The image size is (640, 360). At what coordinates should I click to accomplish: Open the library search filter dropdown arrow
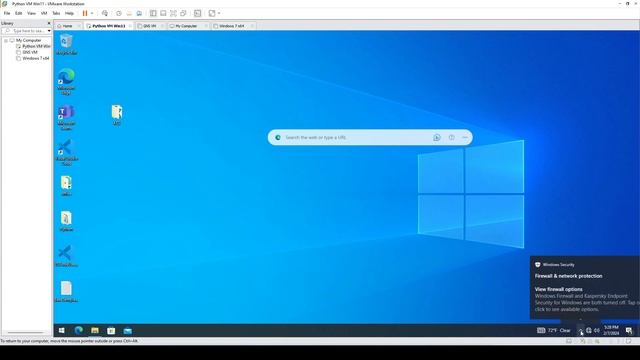49,31
